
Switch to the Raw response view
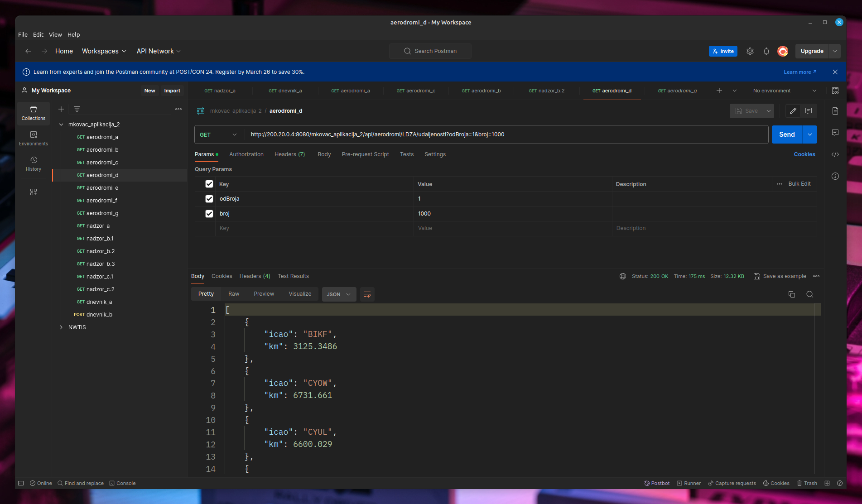pos(234,294)
